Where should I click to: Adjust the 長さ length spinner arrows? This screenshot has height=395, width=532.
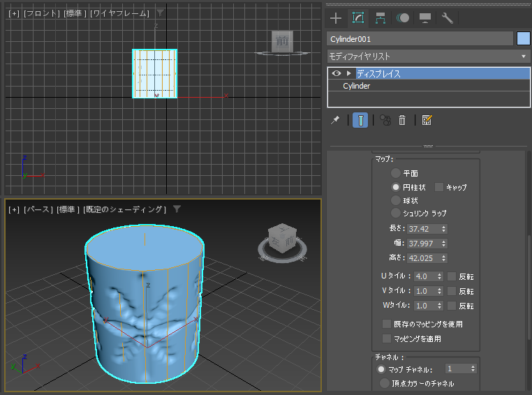pos(443,229)
